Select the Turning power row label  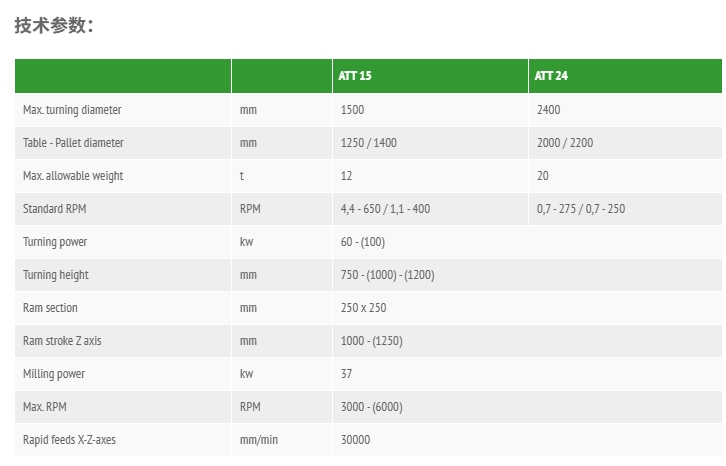click(x=55, y=242)
